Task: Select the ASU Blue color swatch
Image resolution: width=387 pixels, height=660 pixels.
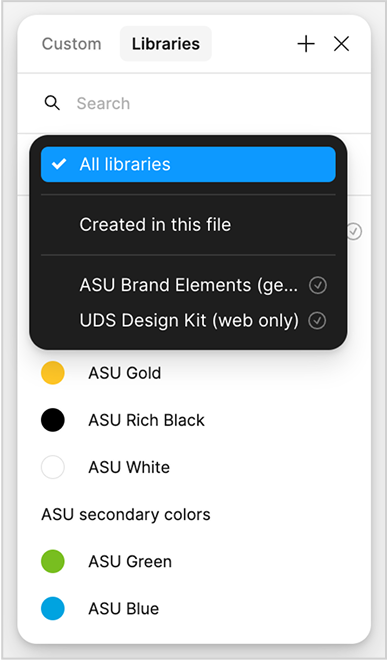Action: [53, 609]
